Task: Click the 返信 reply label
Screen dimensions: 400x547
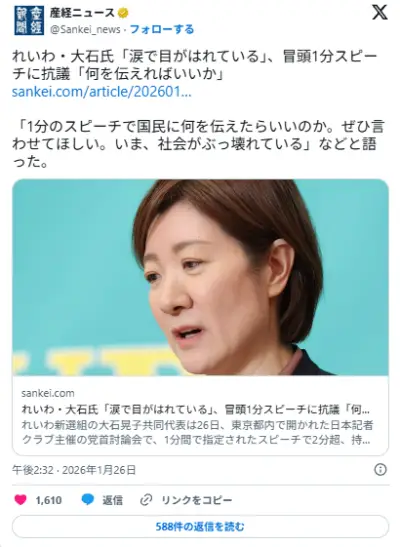Action: point(112,500)
